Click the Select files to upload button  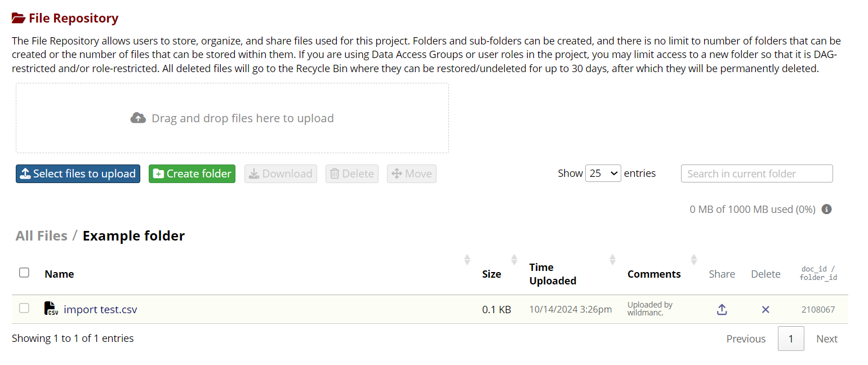(x=78, y=173)
